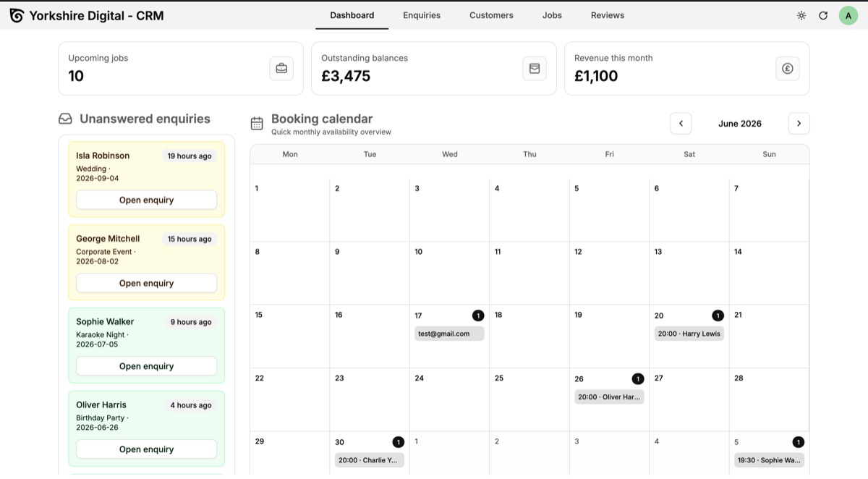Open Isla Robinson's enquiry

[x=146, y=200]
